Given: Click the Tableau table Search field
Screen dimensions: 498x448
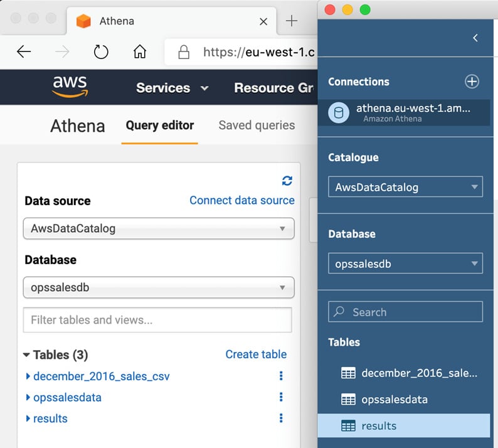Looking at the screenshot, I should 406,312.
